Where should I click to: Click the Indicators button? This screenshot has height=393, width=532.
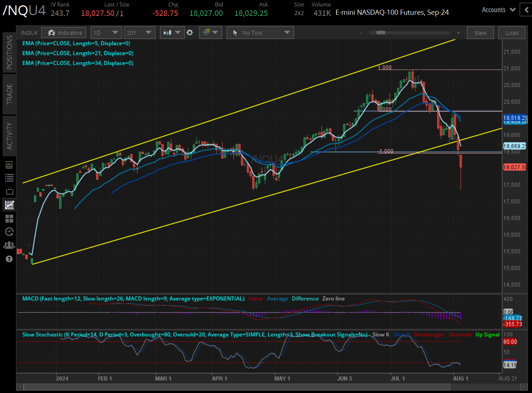pyautogui.click(x=64, y=32)
